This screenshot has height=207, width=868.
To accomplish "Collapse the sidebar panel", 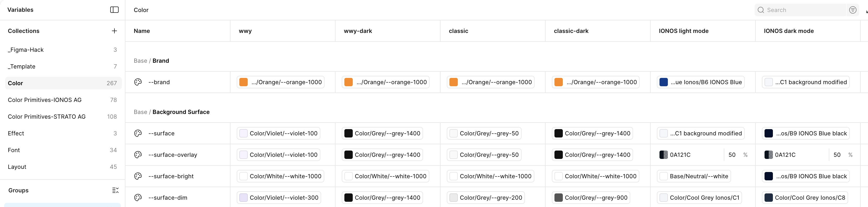I will [114, 10].
